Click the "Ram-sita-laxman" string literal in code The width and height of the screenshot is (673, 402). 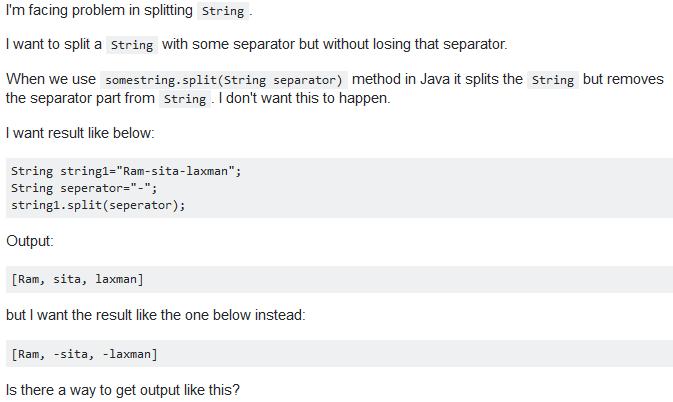[174, 171]
